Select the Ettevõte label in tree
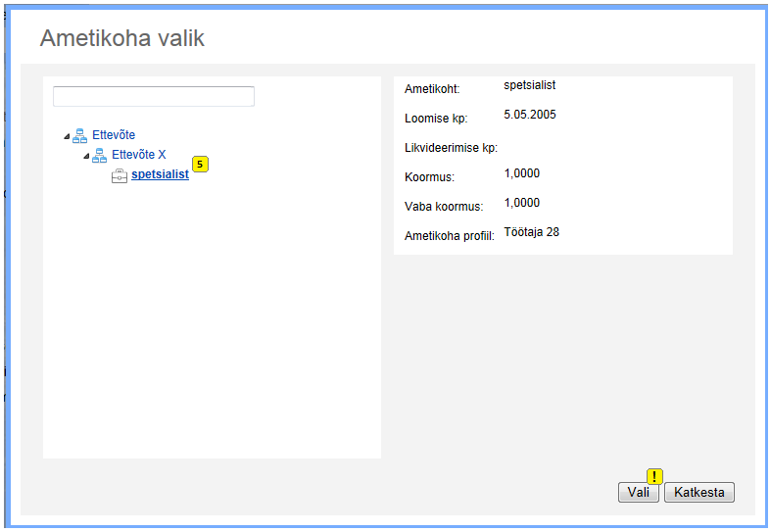 click(x=114, y=135)
